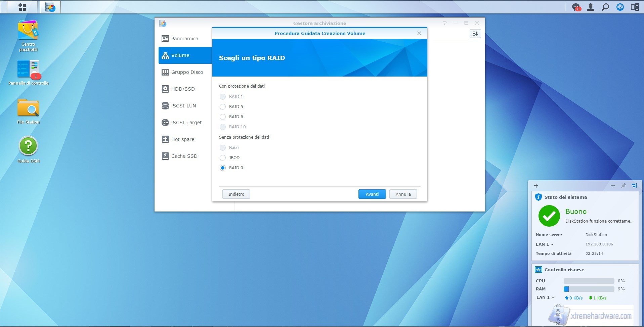The height and width of the screenshot is (327, 644).
Task: Click the user account options icon
Action: pyautogui.click(x=590, y=7)
